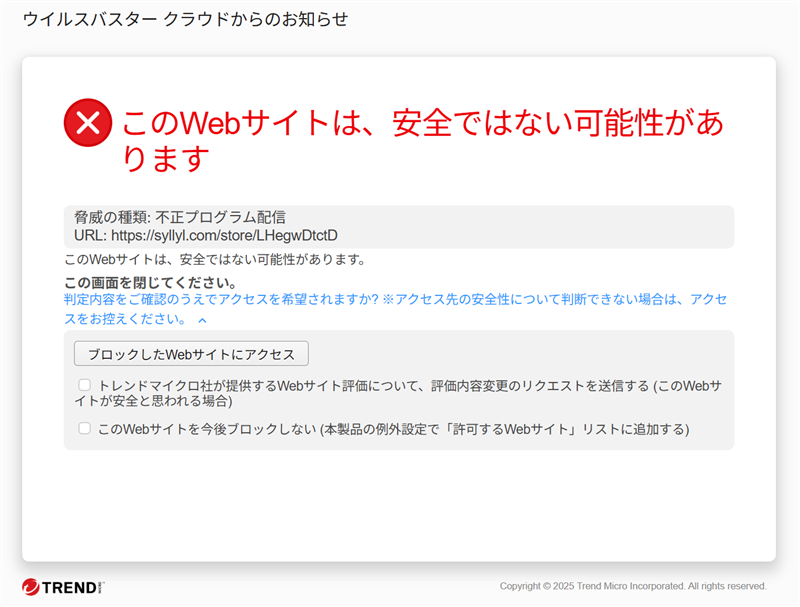Click the 'ブロックしたWebサイトにアクセス' button
This screenshot has height=607, width=800.
point(191,353)
